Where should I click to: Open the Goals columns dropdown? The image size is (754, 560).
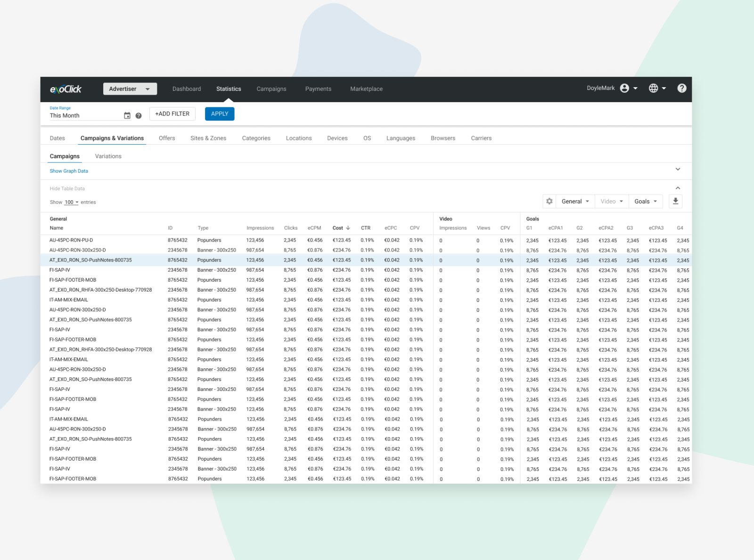pos(645,201)
